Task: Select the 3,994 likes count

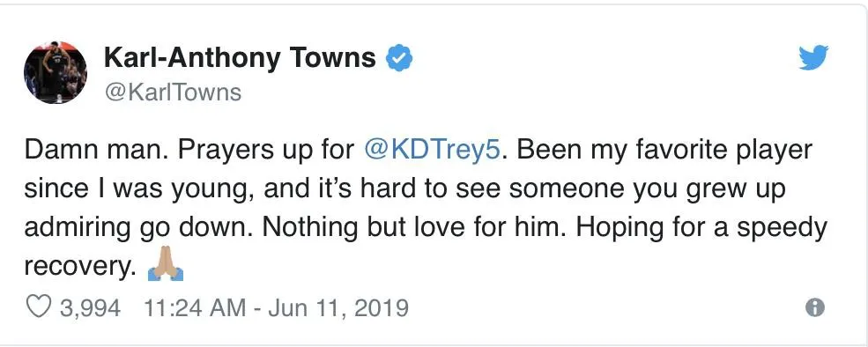Action: coord(89,307)
